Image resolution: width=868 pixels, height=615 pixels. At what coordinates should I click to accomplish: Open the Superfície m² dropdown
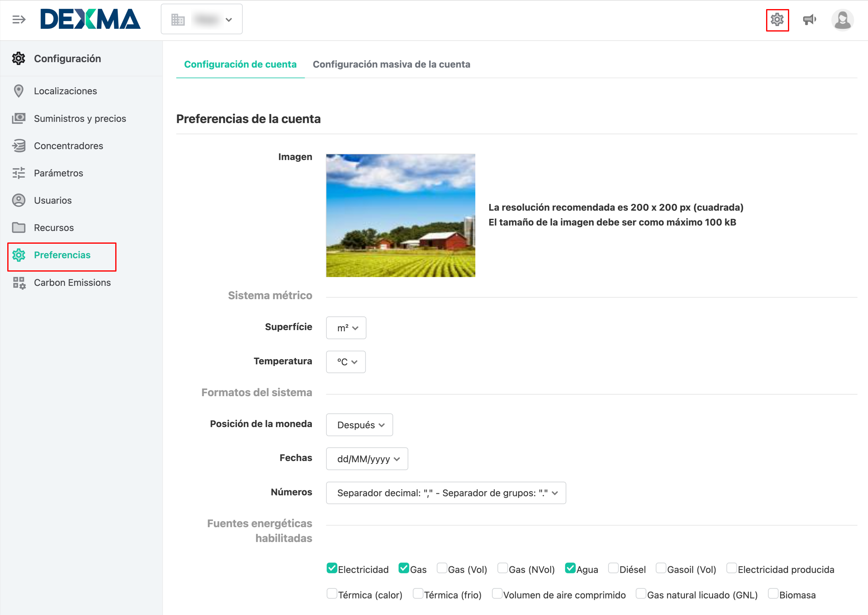pyautogui.click(x=346, y=328)
